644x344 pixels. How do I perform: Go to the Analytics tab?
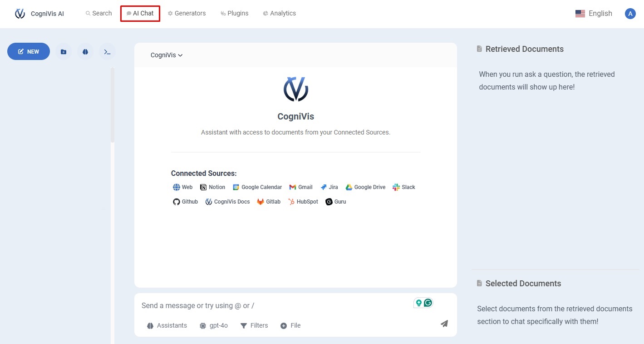(279, 14)
